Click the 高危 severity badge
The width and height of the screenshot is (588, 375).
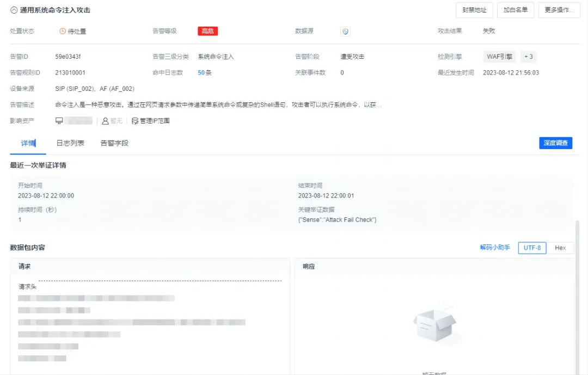coord(208,31)
